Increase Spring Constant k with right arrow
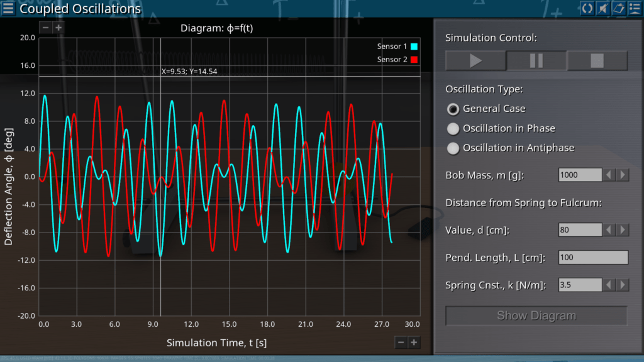Viewport: 644px width, 362px height. 623,285
